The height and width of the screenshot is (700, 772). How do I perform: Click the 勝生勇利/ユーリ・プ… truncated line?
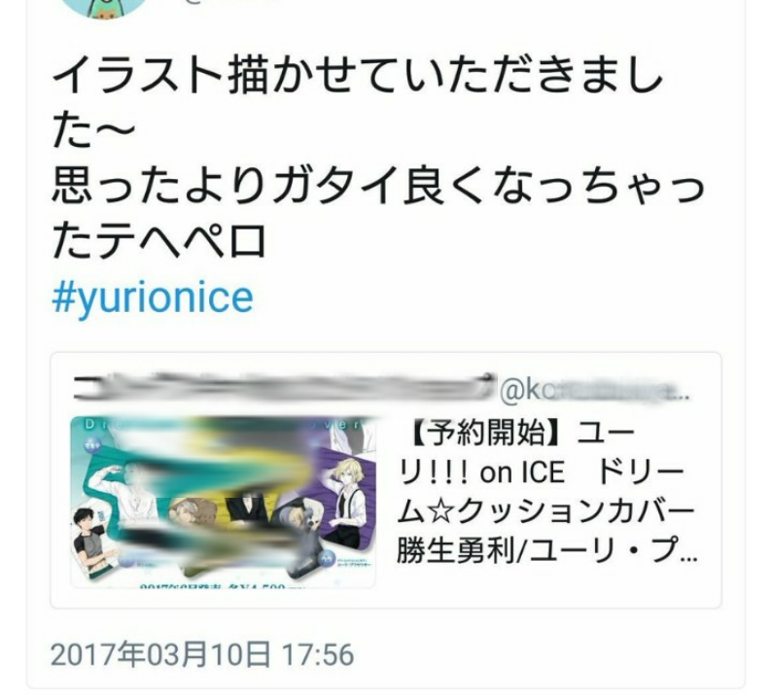(546, 550)
